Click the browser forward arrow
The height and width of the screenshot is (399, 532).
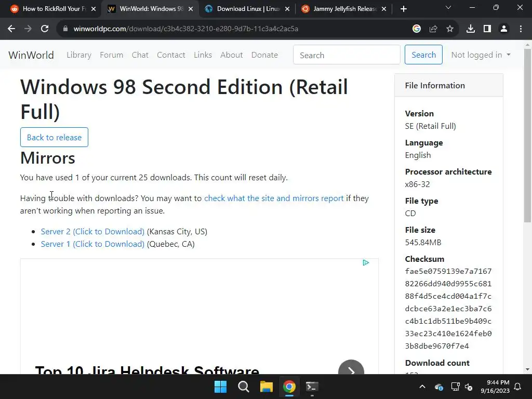[28, 29]
